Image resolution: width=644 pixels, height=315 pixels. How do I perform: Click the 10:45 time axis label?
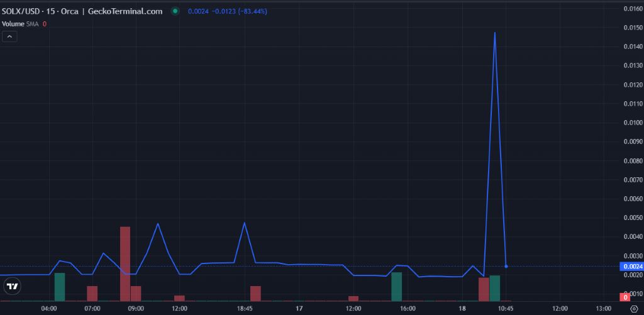(x=506, y=309)
